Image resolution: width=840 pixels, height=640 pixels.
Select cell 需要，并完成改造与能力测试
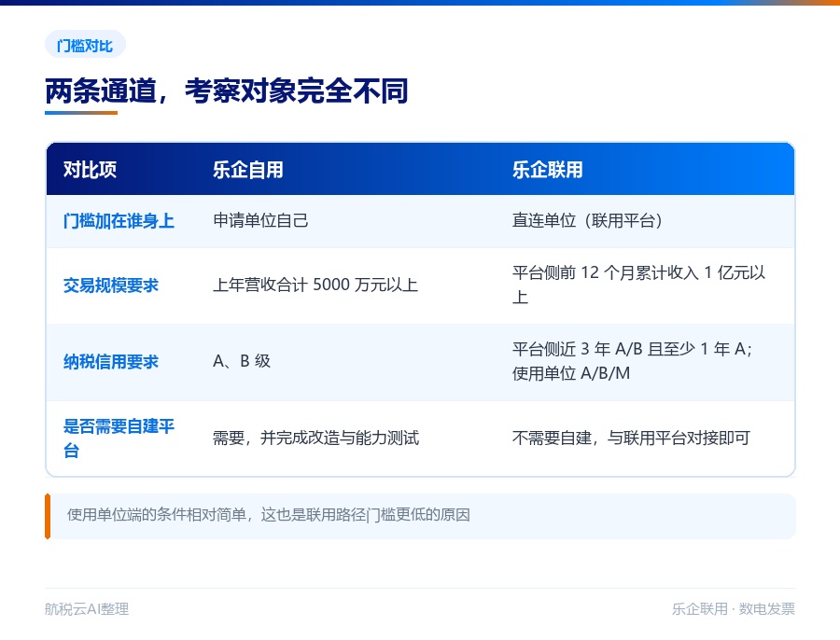point(316,438)
